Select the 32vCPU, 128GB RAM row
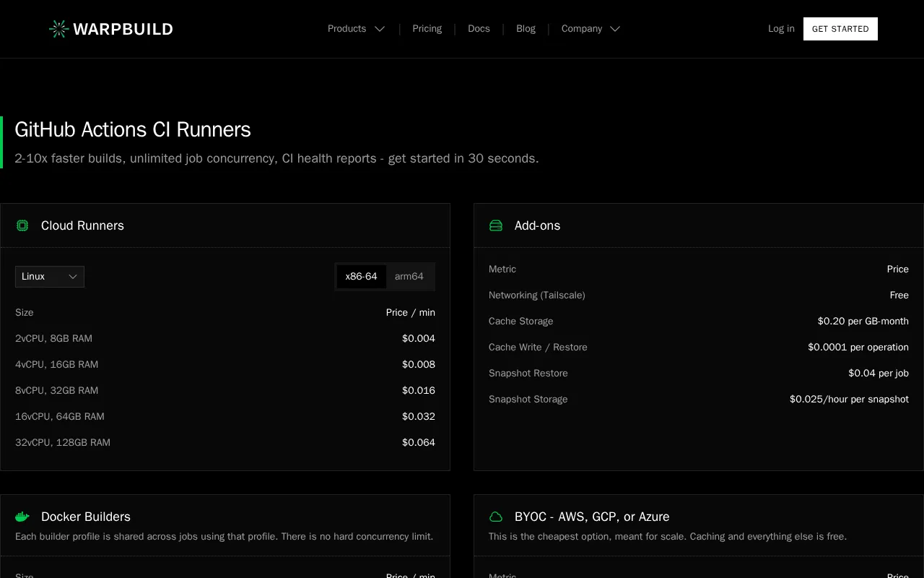 point(225,443)
